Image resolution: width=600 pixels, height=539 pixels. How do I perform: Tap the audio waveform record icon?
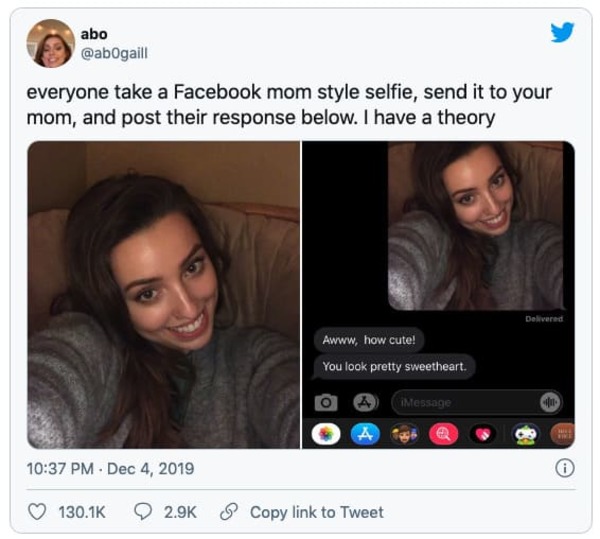pyautogui.click(x=550, y=402)
